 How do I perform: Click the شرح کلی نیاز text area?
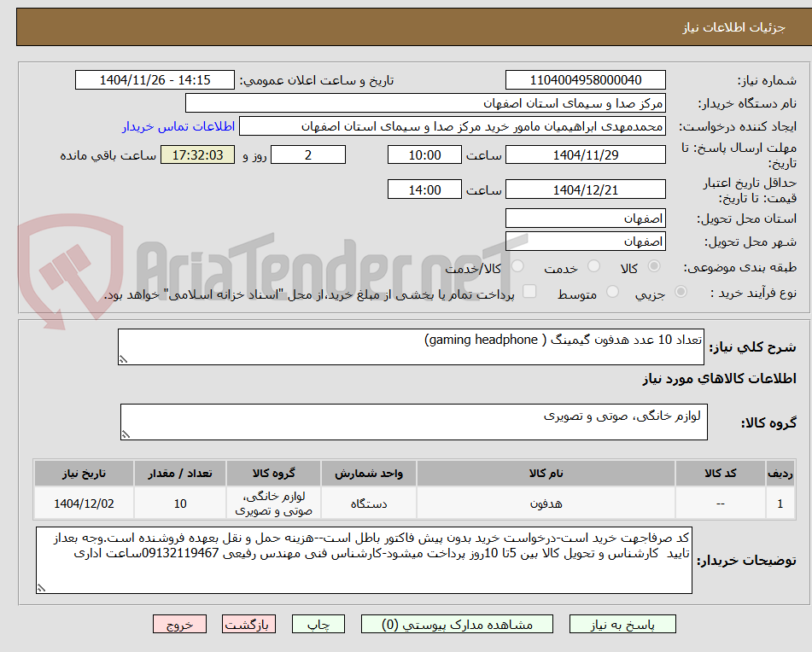pos(412,346)
